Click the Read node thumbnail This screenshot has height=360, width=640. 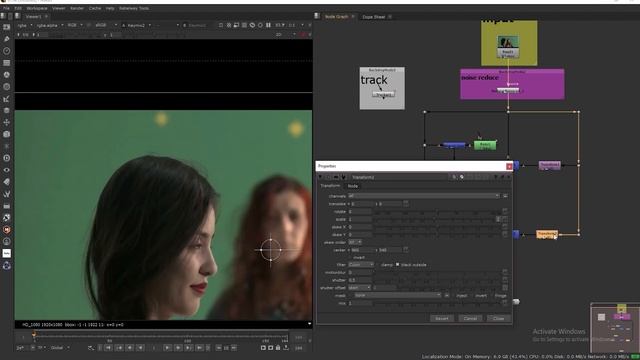tap(508, 42)
